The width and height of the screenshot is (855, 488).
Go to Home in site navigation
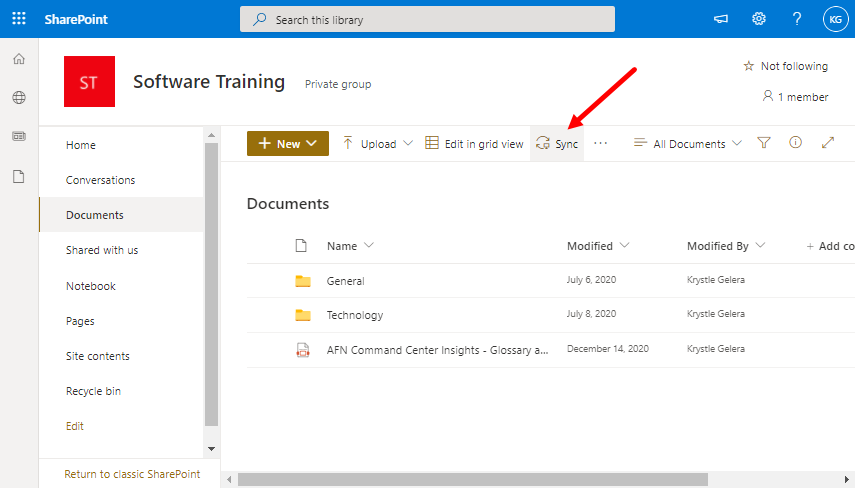(81, 145)
